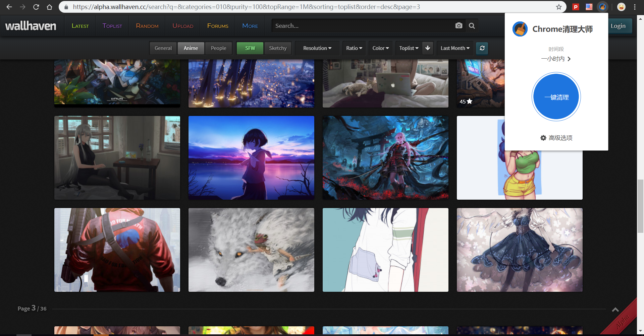Bookmark this page with the star icon

(559, 7)
